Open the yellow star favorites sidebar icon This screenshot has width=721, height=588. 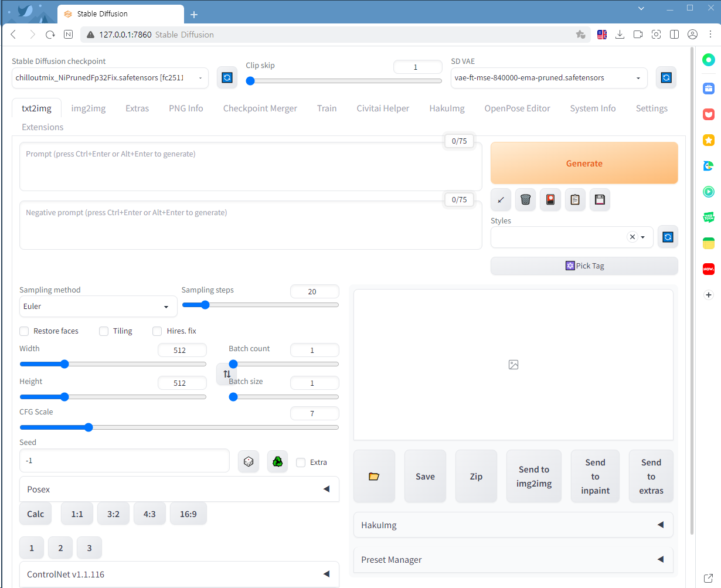[x=709, y=140]
